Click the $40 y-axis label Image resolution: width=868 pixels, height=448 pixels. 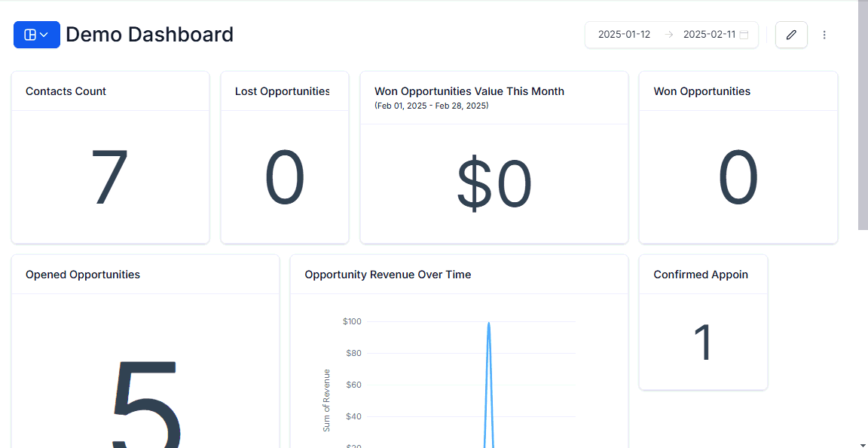coord(353,416)
